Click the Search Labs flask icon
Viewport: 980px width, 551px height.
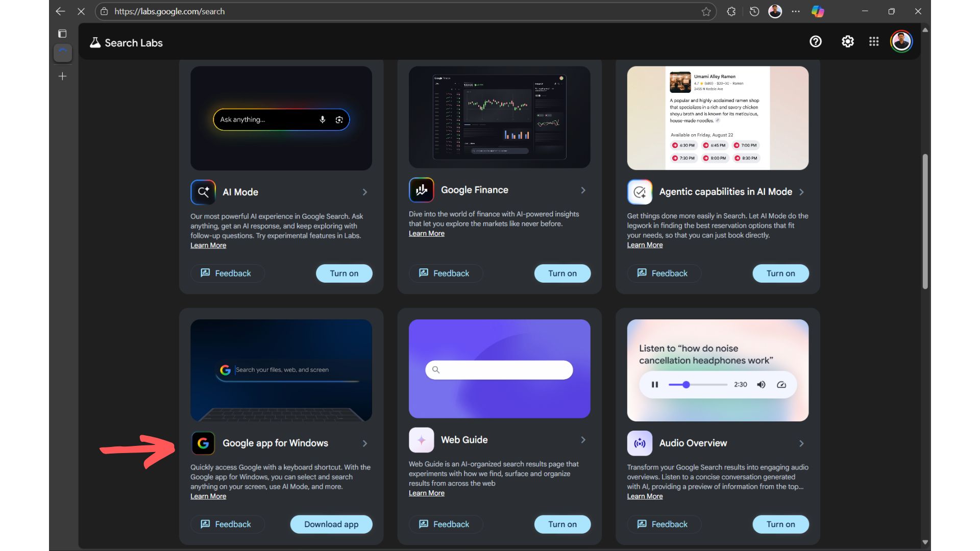(x=95, y=42)
